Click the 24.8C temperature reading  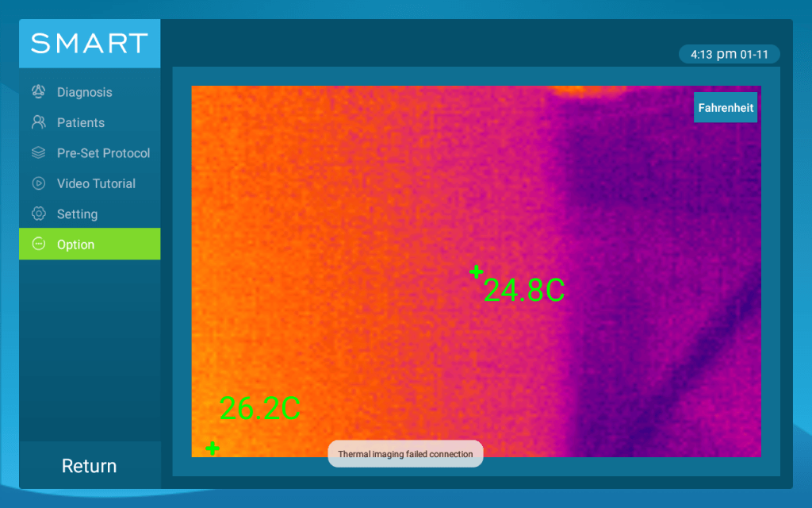click(524, 291)
